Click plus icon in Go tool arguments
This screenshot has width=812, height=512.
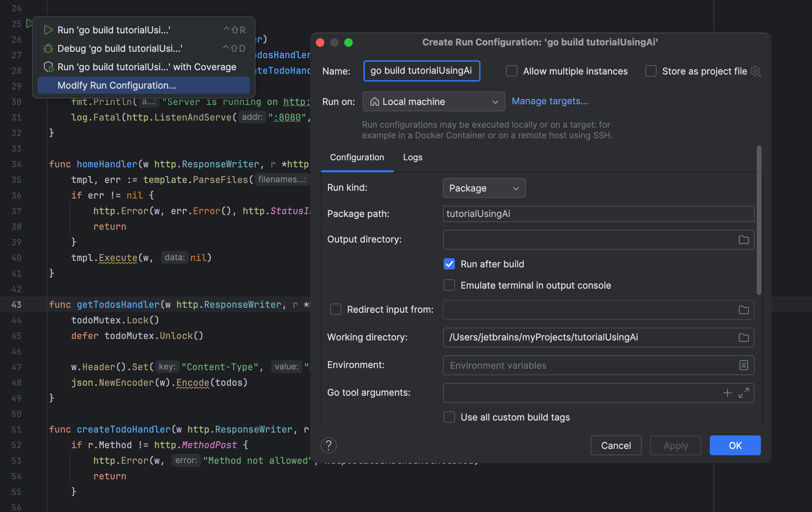(x=727, y=393)
